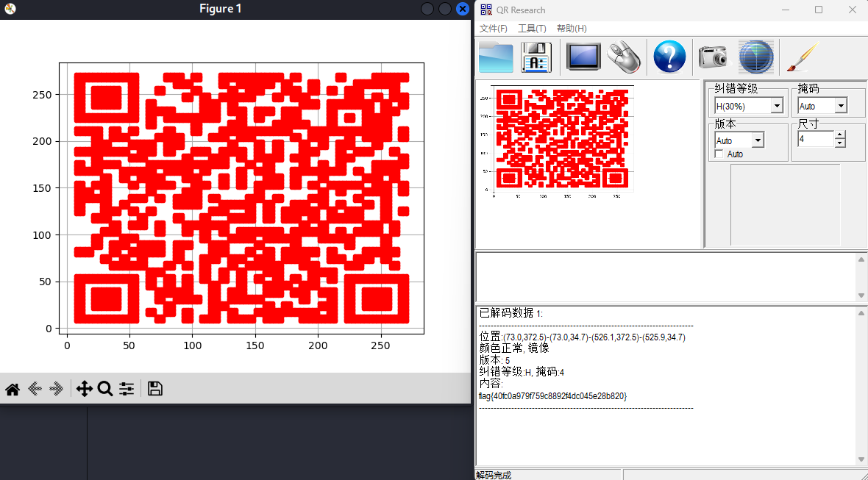Open the 文件(F) menu
Screen dimensions: 868x480
(x=494, y=29)
